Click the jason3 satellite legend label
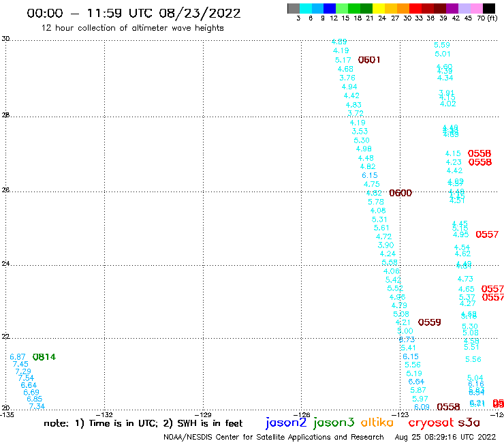The image size is (504, 443). tap(334, 423)
